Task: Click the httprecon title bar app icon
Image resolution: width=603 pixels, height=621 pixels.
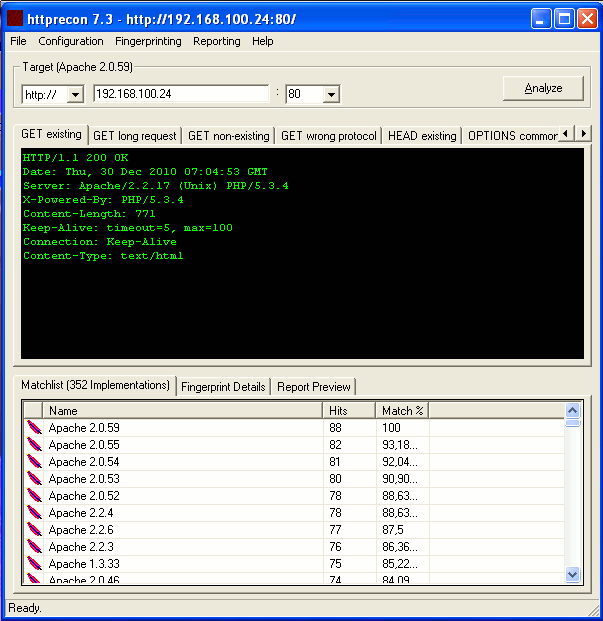Action: click(x=15, y=19)
